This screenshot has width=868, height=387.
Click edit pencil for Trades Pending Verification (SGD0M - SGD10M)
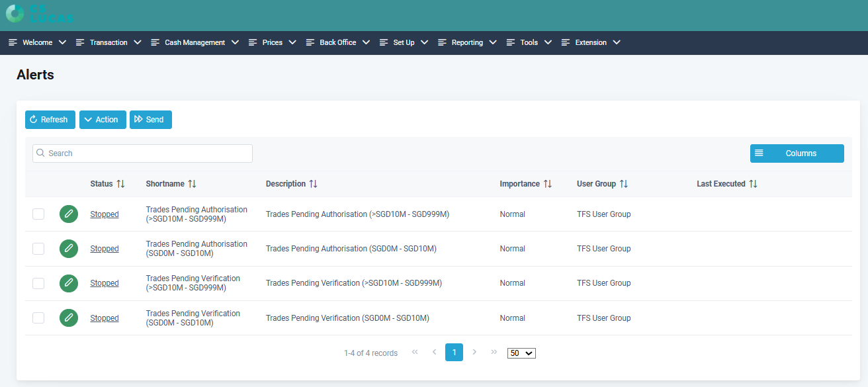click(68, 318)
